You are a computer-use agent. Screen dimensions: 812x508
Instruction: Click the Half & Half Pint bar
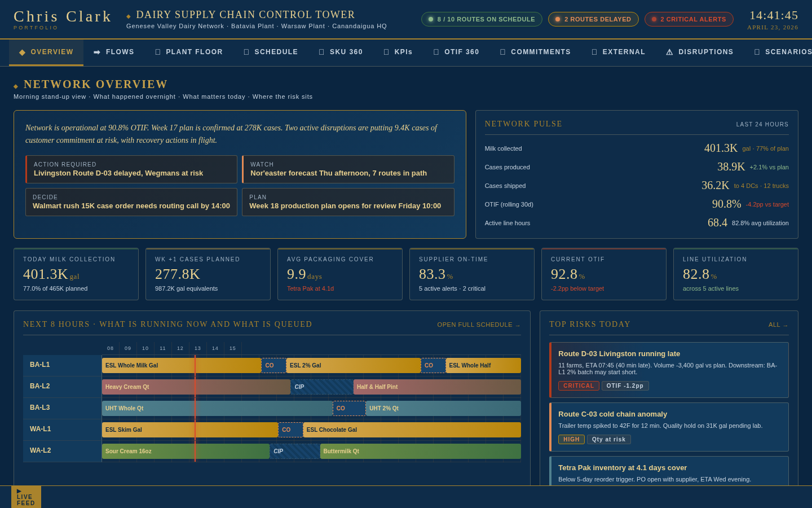(437, 387)
